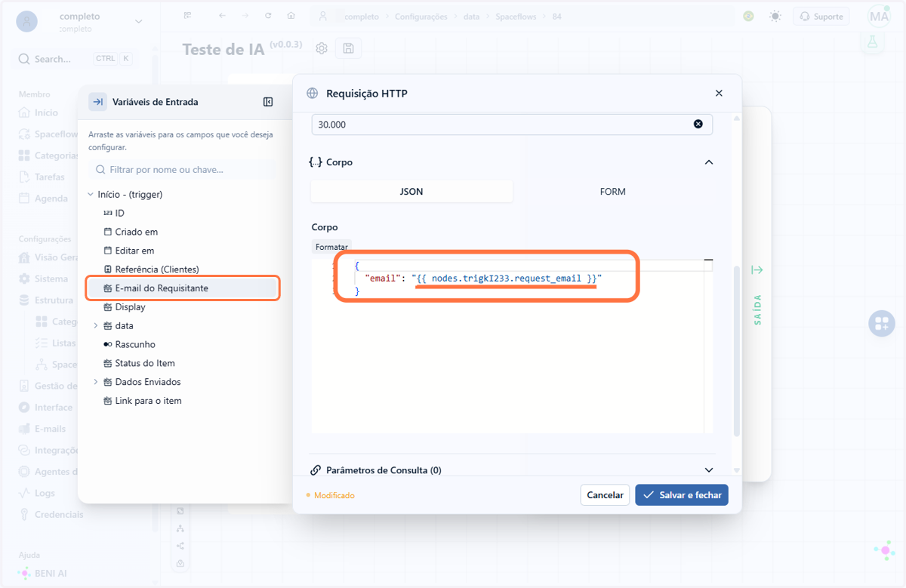Click the Variáveis de Entrada arrow icon

[97, 102]
